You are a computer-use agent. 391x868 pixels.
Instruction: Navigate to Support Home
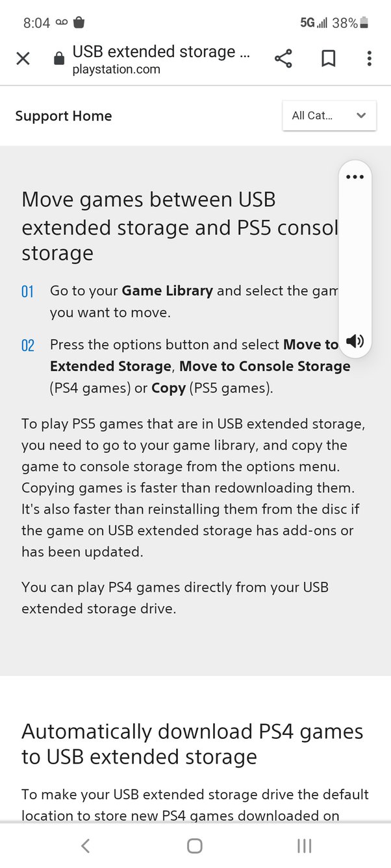coord(63,115)
